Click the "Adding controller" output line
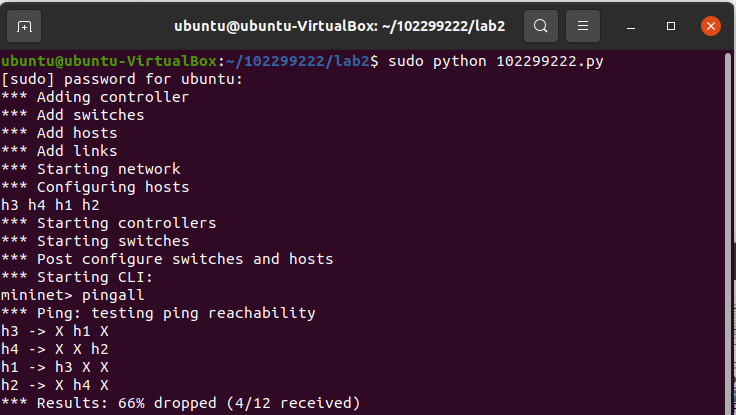Image resolution: width=736 pixels, height=415 pixels. pos(95,98)
